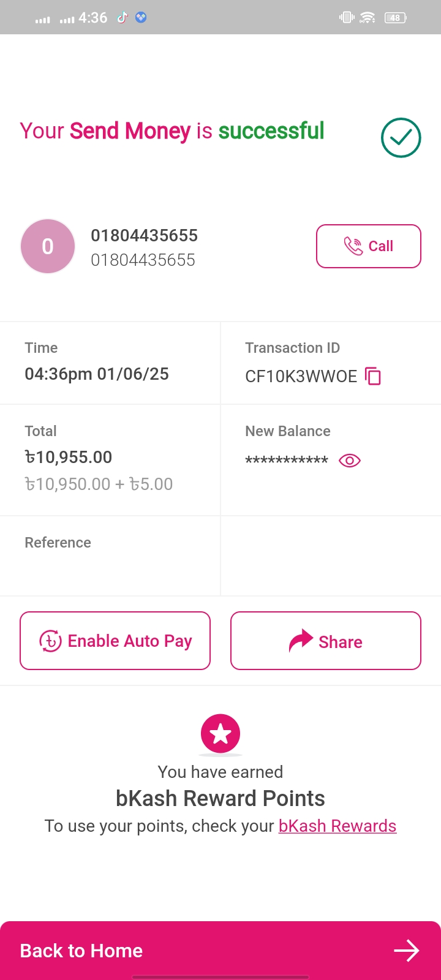Tap the Total amount ৳10,955.00
The image size is (441, 980).
[69, 458]
